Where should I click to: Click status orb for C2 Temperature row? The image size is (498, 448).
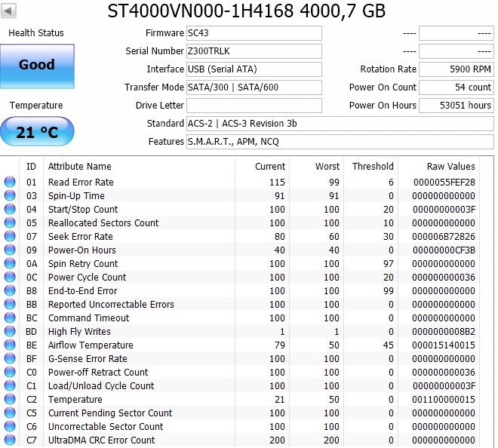click(x=10, y=399)
